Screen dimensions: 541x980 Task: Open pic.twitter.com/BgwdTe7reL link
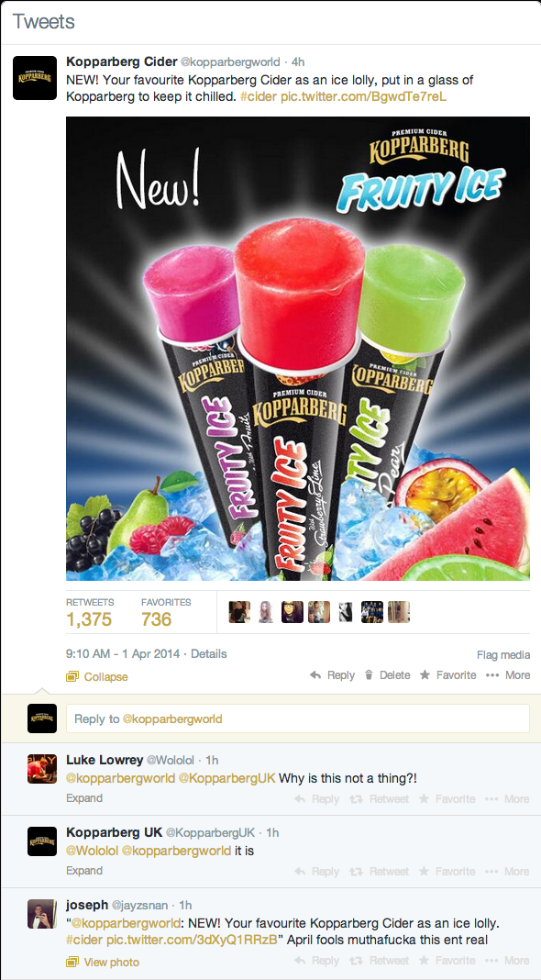364,97
